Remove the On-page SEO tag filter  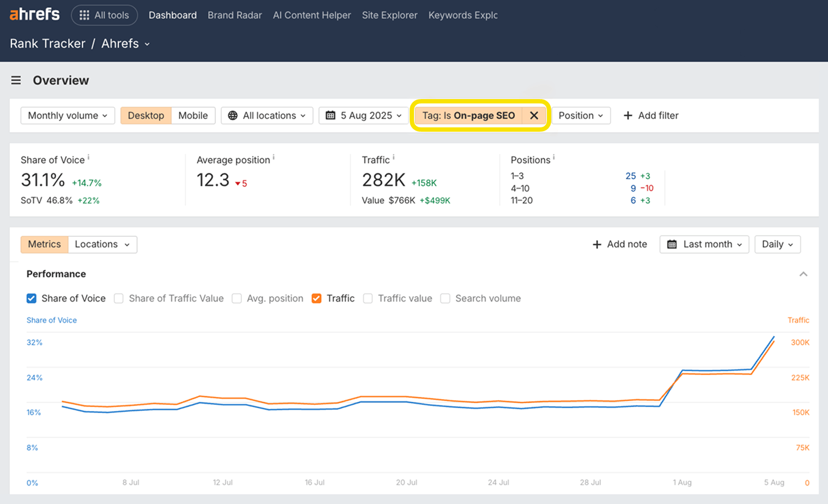tap(534, 115)
